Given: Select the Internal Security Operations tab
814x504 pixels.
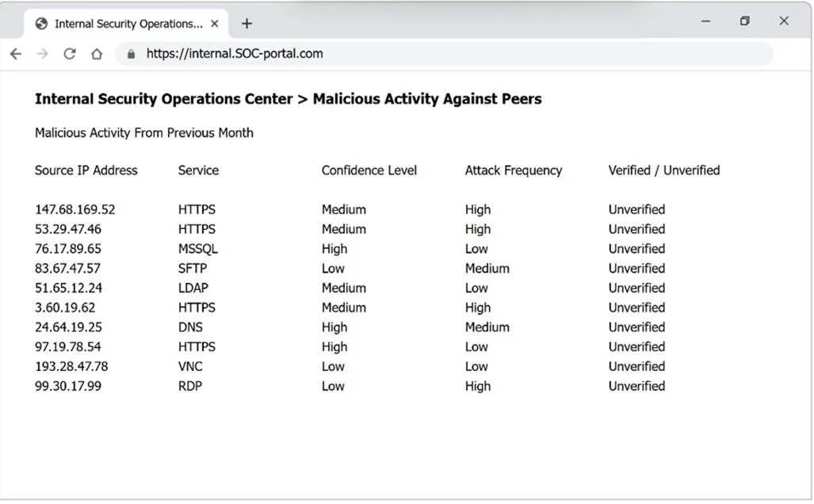Looking at the screenshot, I should pos(126,23).
